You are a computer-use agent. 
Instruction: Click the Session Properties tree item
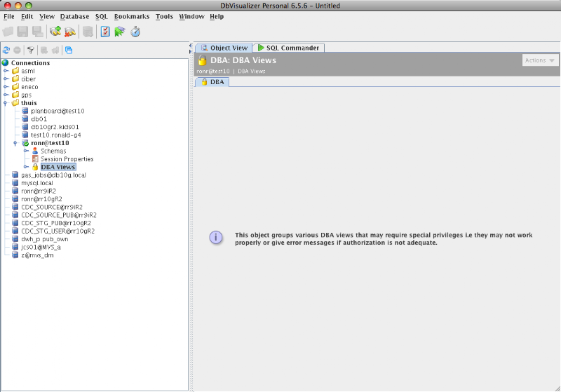point(67,158)
